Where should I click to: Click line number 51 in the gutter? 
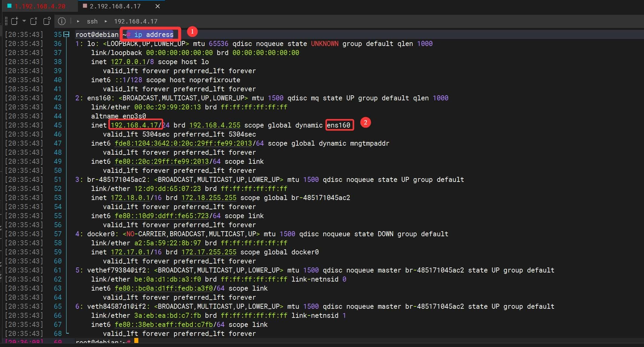pos(58,180)
